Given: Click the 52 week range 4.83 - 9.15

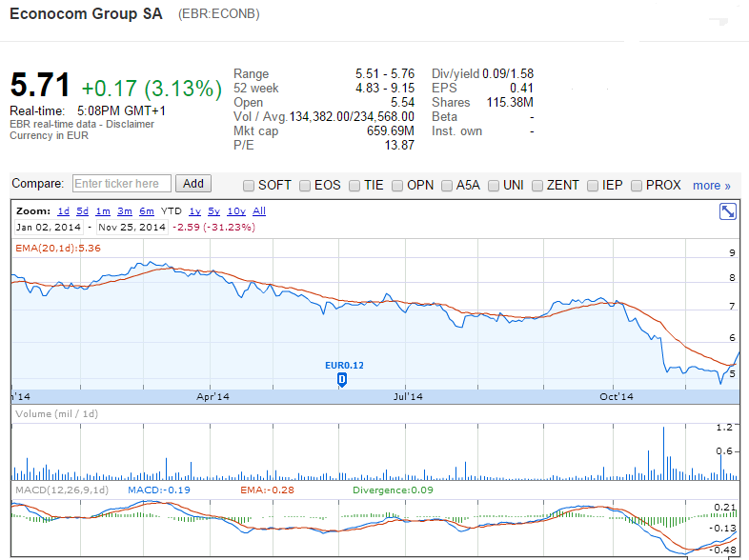Looking at the screenshot, I should [x=385, y=88].
